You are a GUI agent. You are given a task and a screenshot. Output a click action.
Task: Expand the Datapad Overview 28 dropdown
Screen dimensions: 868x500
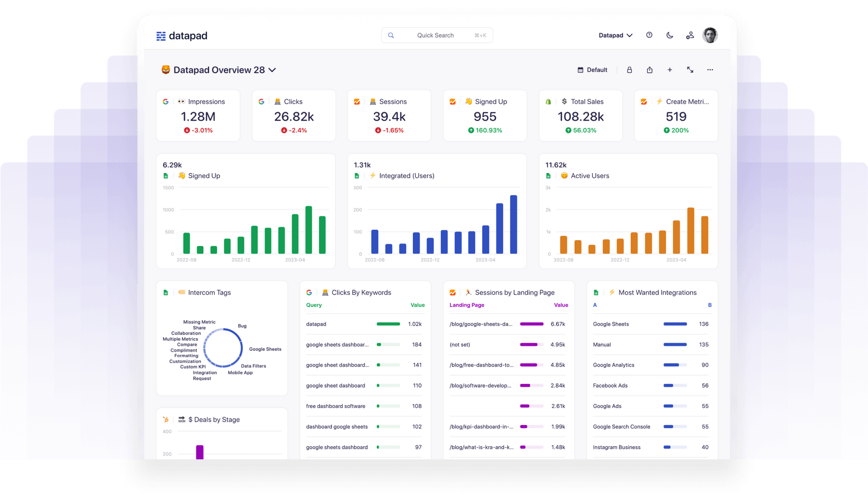272,70
